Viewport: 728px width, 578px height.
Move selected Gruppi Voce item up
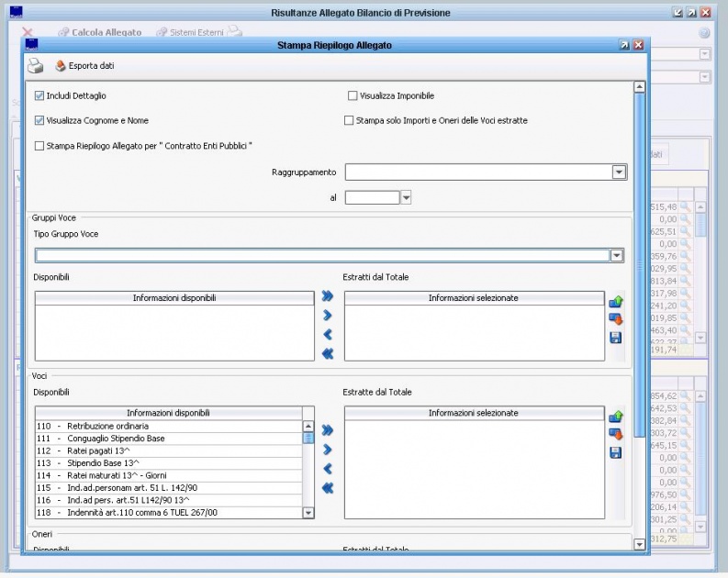click(615, 301)
